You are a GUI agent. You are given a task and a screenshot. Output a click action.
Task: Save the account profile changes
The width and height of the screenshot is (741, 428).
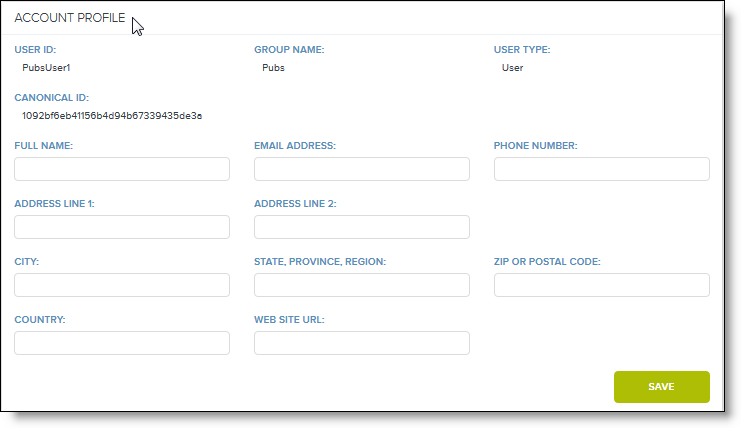click(662, 387)
